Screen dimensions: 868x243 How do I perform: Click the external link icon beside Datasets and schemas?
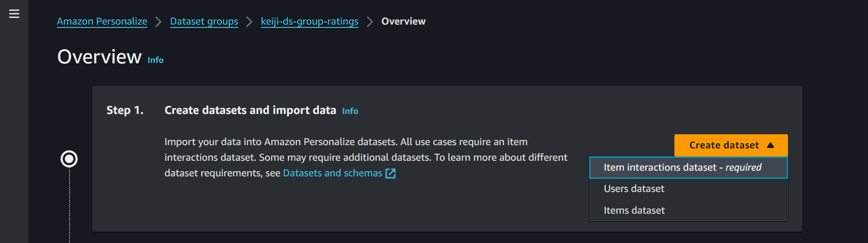coord(390,174)
